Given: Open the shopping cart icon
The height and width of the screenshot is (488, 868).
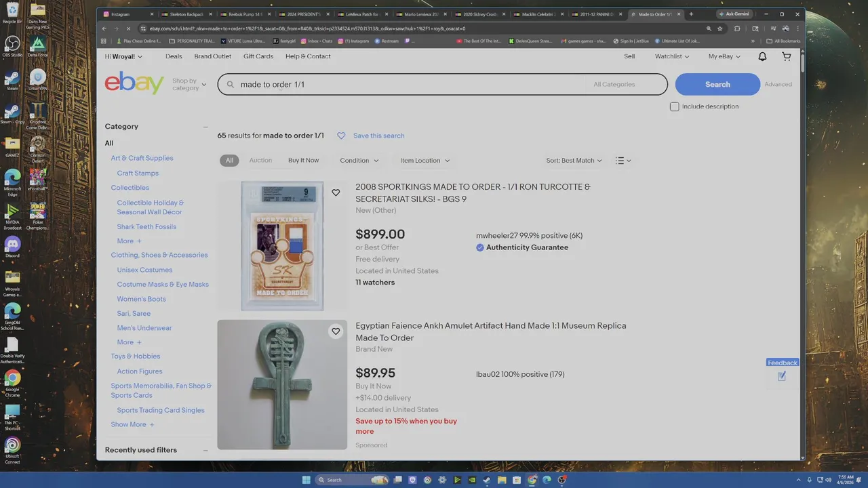Looking at the screenshot, I should tap(787, 57).
